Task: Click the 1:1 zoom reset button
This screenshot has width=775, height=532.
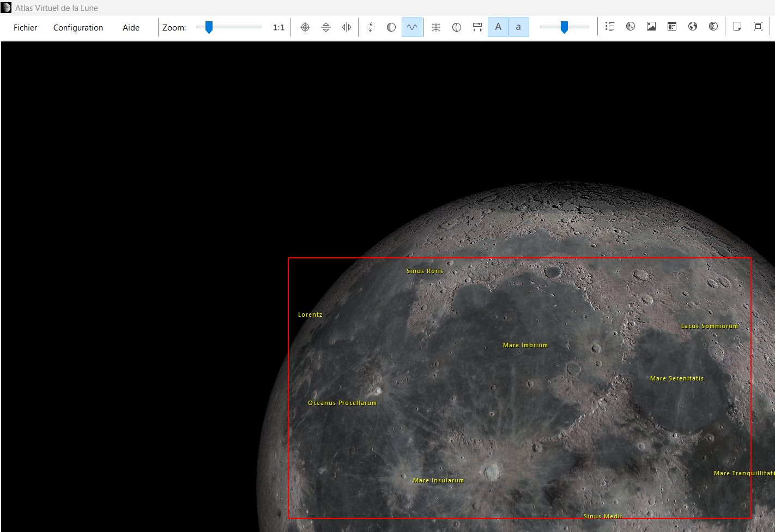Action: click(278, 28)
